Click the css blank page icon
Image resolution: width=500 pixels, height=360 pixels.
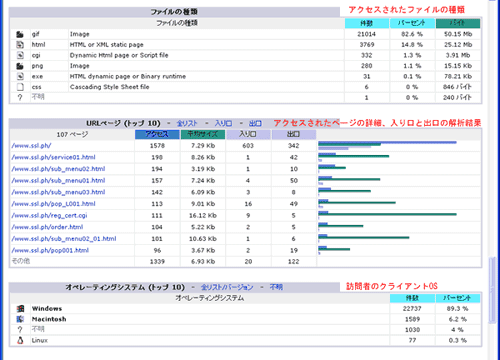(20, 87)
